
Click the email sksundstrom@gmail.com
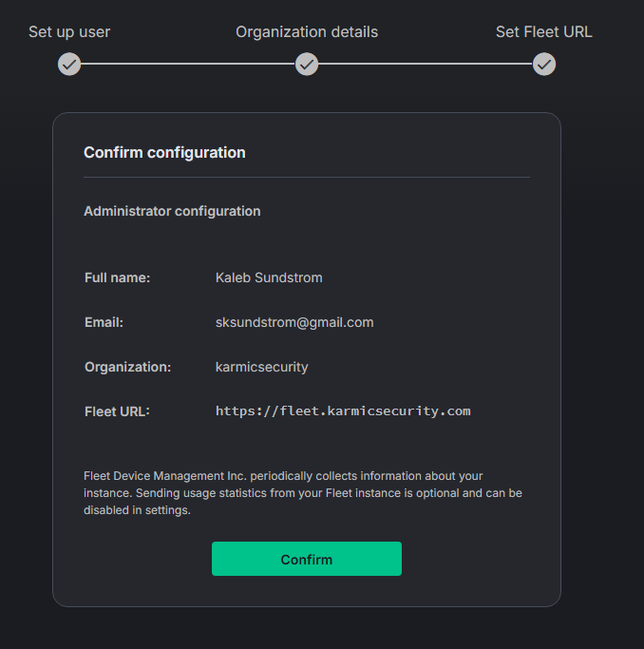[294, 322]
